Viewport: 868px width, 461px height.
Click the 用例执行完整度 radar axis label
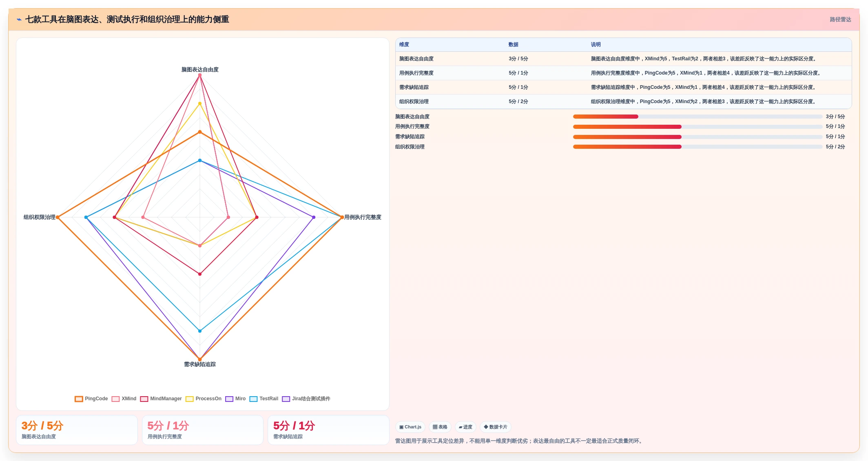(363, 217)
